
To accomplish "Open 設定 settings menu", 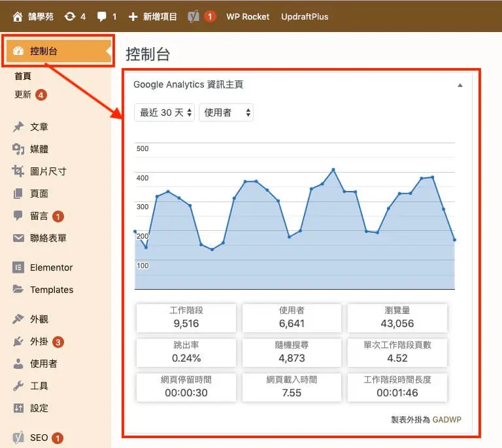I will pos(39,408).
